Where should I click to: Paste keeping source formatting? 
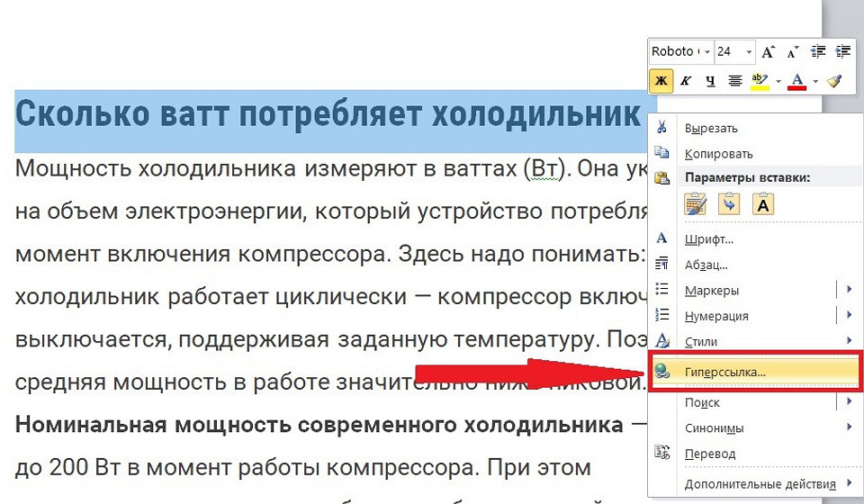click(695, 203)
